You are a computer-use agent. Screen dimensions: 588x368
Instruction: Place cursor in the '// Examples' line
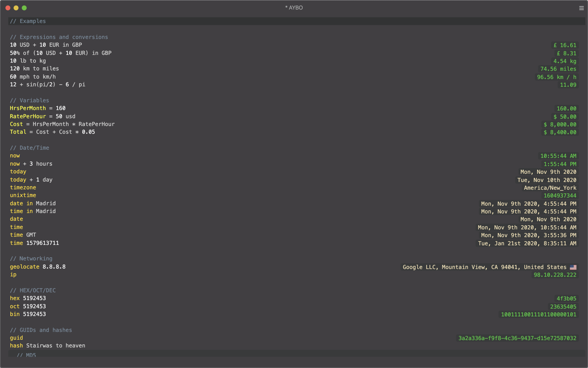pyautogui.click(x=28, y=21)
